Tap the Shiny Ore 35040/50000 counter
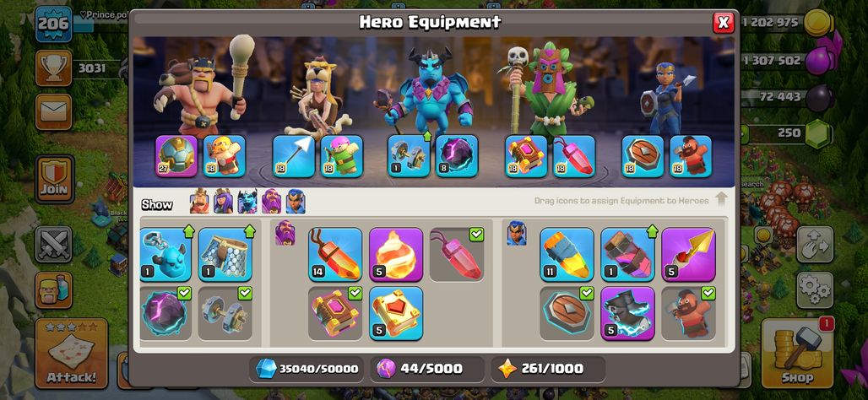 [x=307, y=369]
